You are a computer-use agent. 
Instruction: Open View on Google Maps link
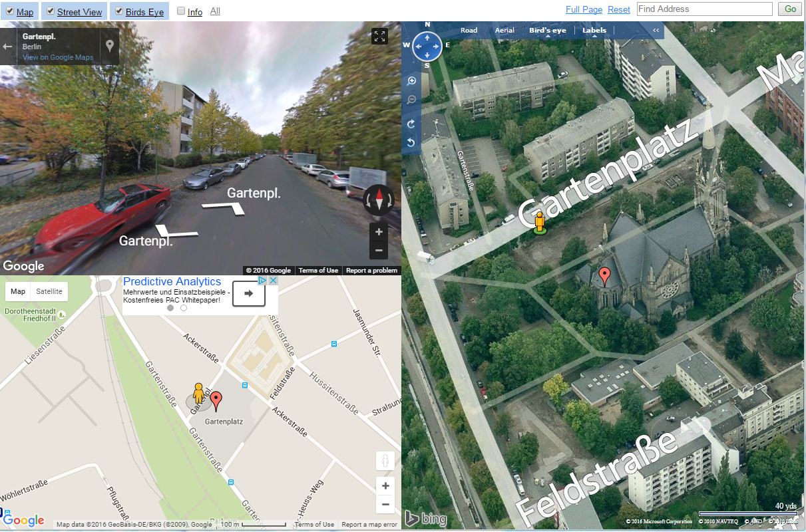pyautogui.click(x=58, y=58)
